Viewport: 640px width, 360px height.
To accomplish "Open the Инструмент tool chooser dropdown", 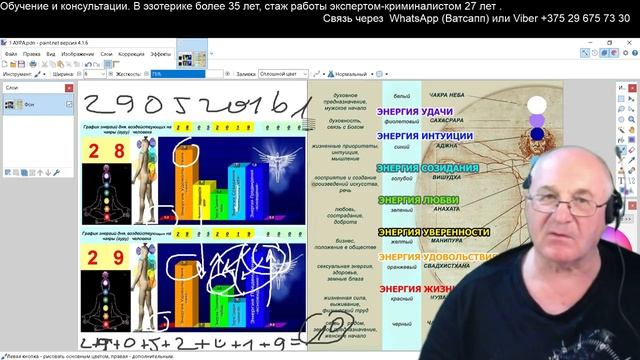I will point(40,74).
